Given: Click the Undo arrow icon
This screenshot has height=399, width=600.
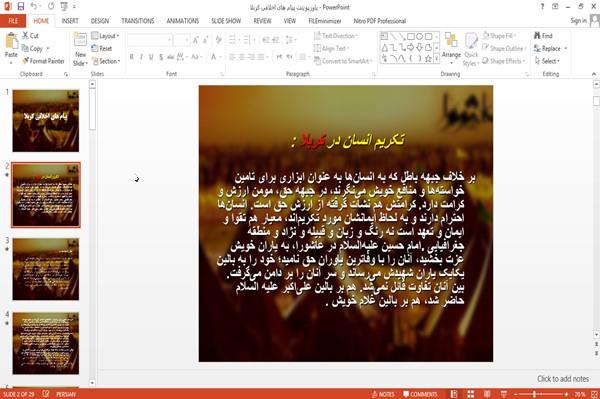Looking at the screenshot, I should [x=34, y=7].
